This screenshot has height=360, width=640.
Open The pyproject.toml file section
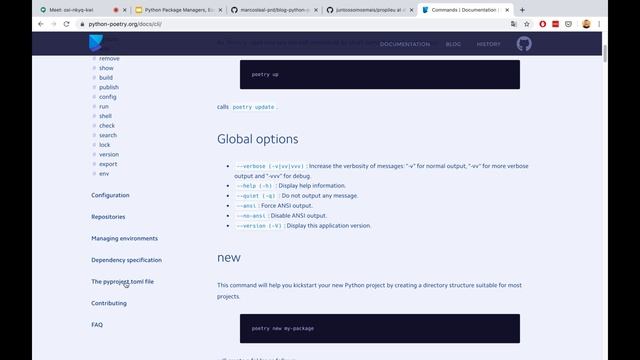122,282
